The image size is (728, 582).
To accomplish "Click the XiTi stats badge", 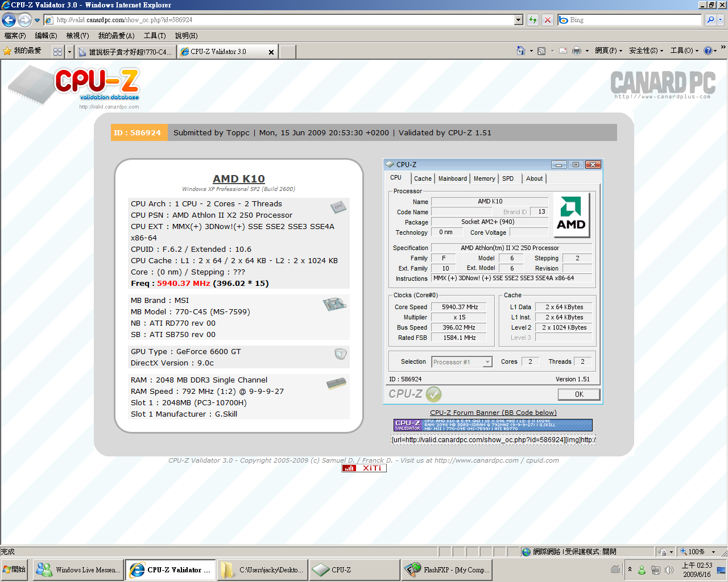I will [364, 468].
